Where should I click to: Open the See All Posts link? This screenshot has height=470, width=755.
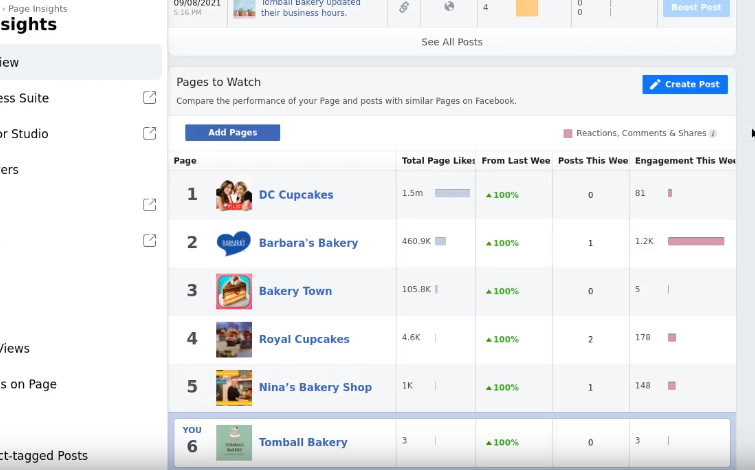[x=452, y=42]
